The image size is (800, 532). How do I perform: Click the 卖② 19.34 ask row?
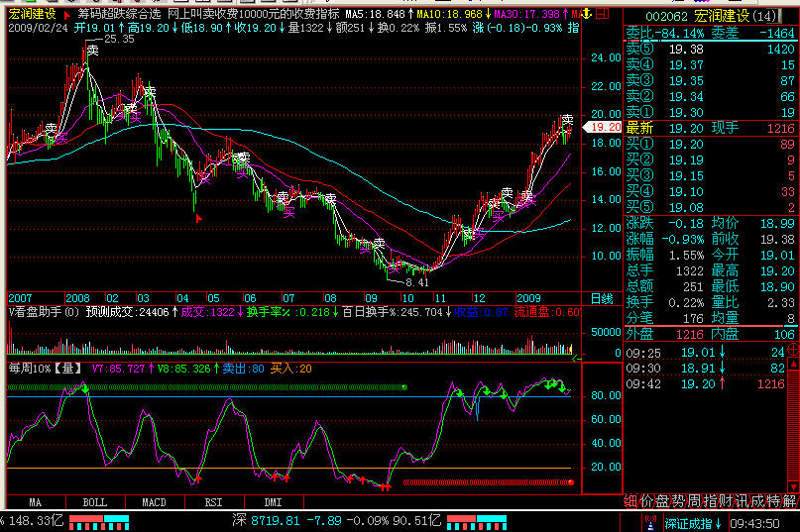tap(710, 96)
